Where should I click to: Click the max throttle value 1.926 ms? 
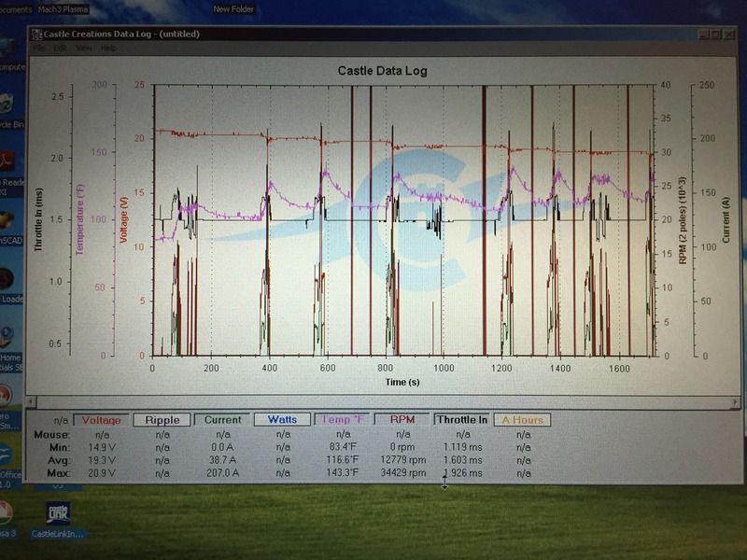[462, 473]
